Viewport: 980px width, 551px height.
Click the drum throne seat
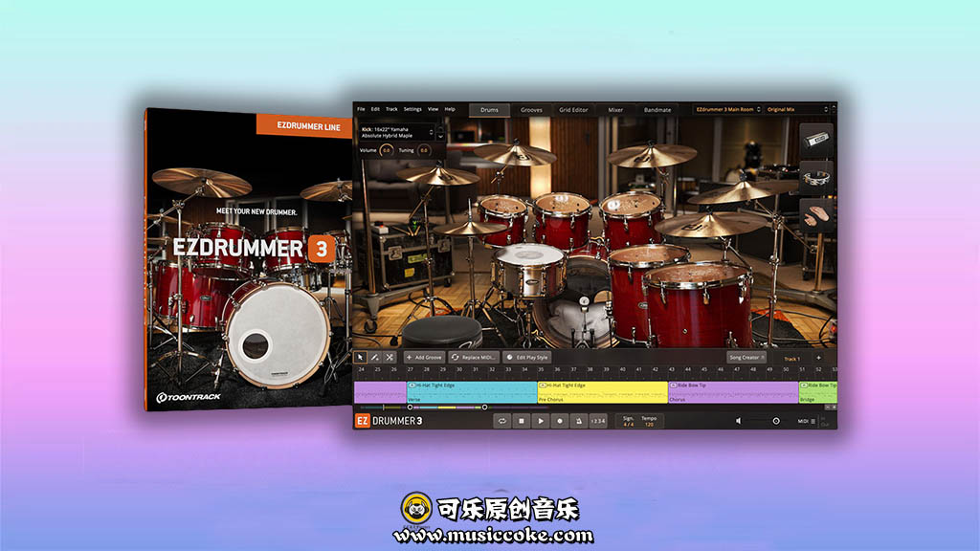pos(442,331)
